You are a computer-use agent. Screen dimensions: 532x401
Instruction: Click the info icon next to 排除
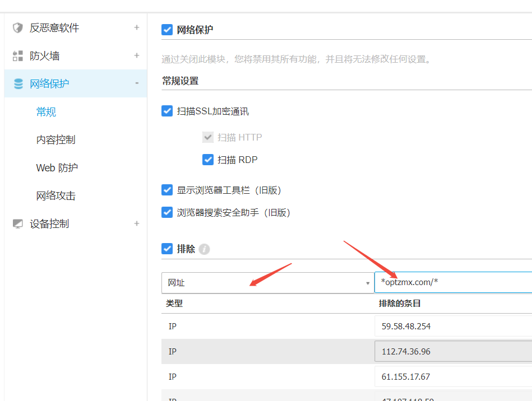point(205,249)
